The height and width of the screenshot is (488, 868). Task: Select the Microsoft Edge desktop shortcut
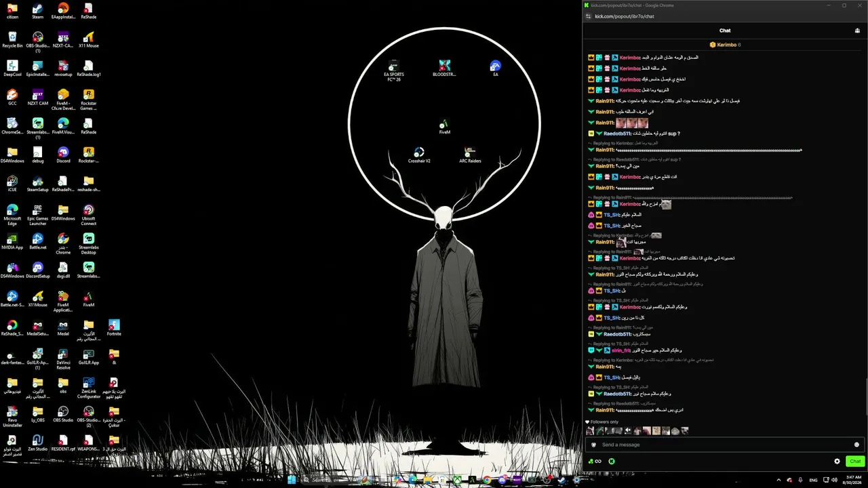pyautogui.click(x=12, y=215)
